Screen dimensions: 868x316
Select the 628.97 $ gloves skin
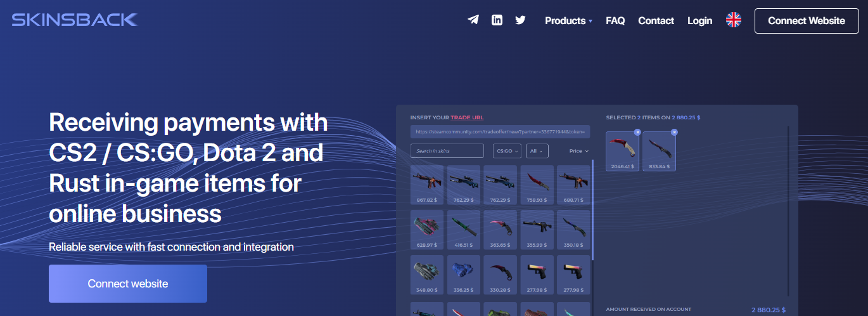[427, 229]
